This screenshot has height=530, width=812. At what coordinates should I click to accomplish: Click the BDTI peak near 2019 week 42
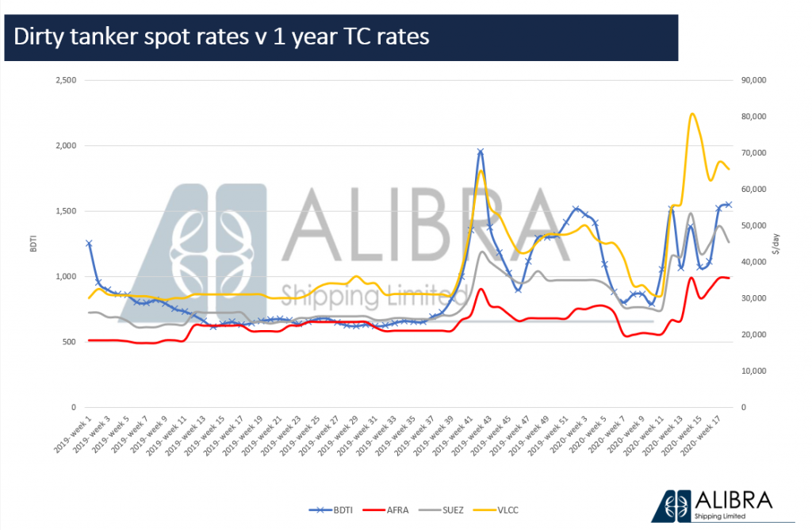click(x=481, y=152)
